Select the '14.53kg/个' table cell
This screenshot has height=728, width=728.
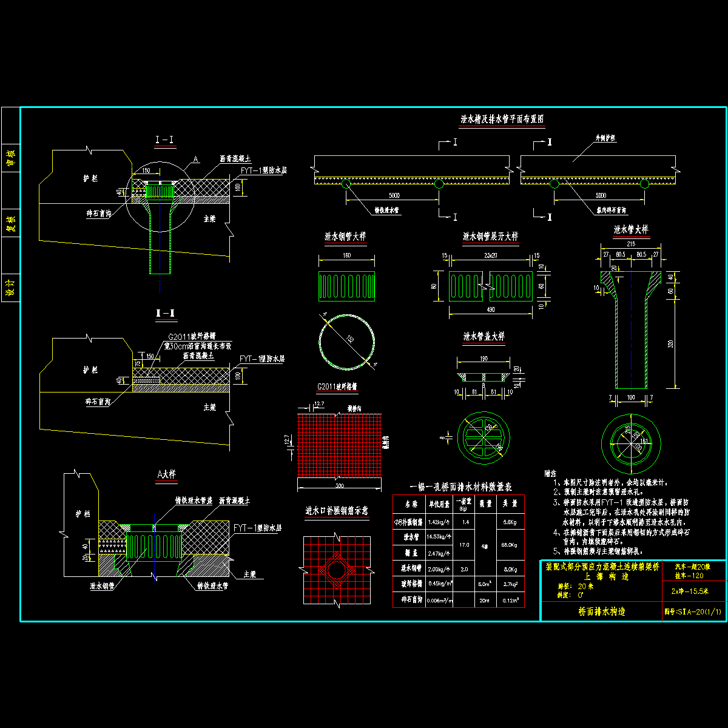pos(438,537)
